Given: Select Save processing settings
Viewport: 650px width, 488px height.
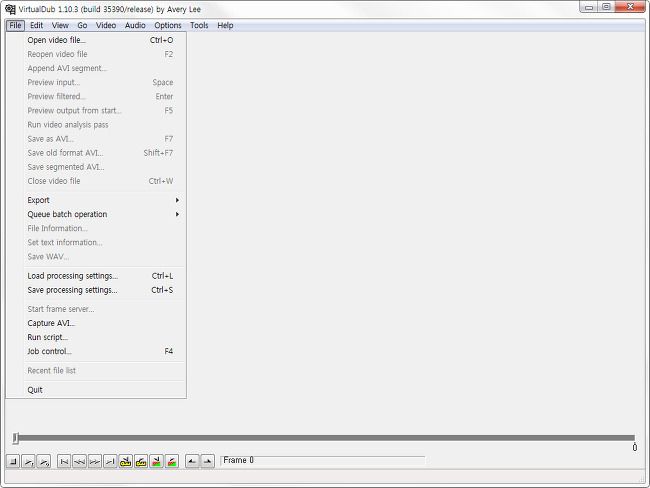Looking at the screenshot, I should 96,290.
